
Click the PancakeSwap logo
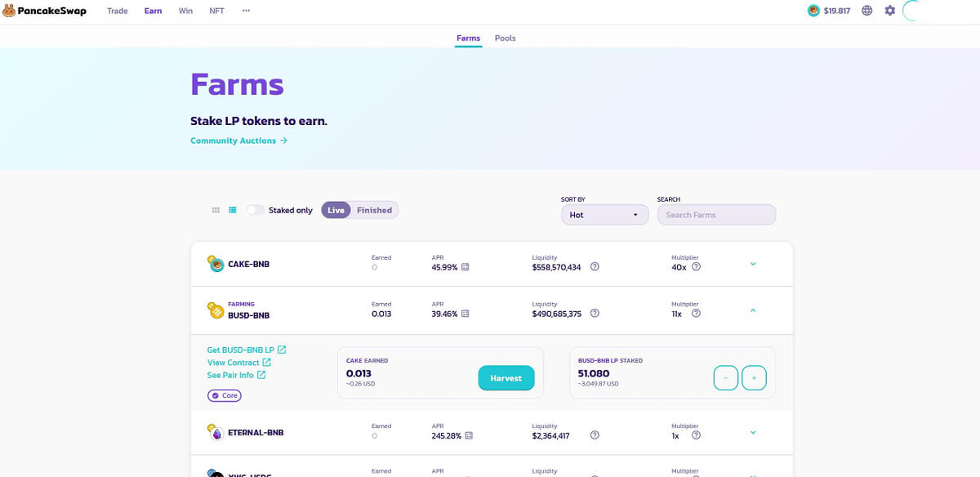pos(43,11)
